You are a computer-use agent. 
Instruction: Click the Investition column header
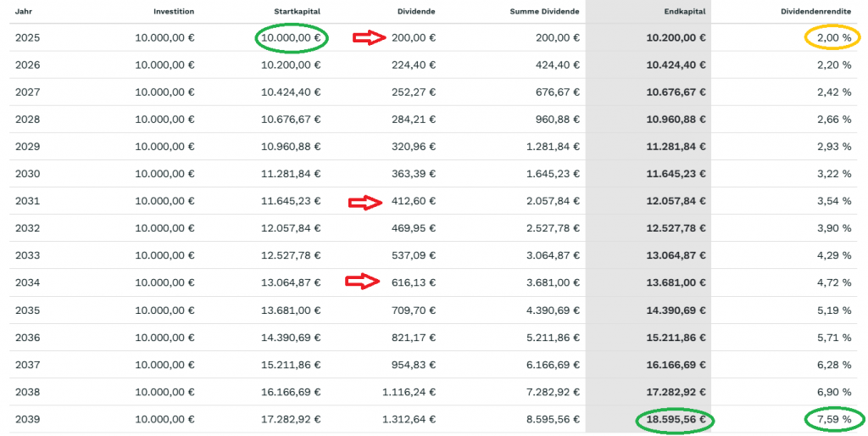pos(174,12)
